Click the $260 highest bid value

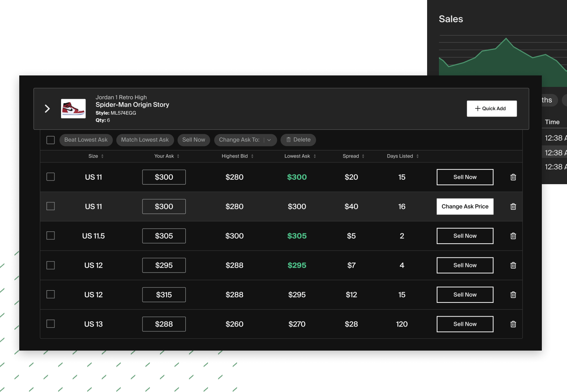tap(234, 324)
